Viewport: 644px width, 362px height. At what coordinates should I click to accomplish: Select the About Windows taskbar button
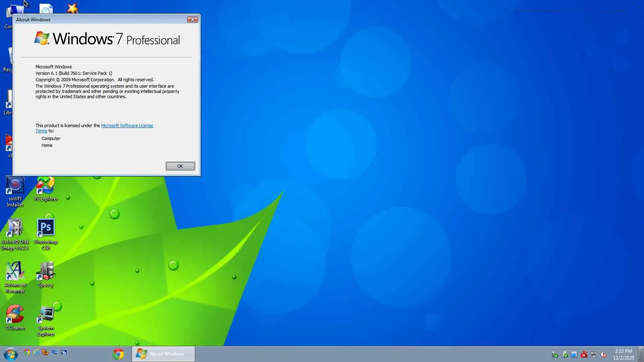(x=163, y=354)
